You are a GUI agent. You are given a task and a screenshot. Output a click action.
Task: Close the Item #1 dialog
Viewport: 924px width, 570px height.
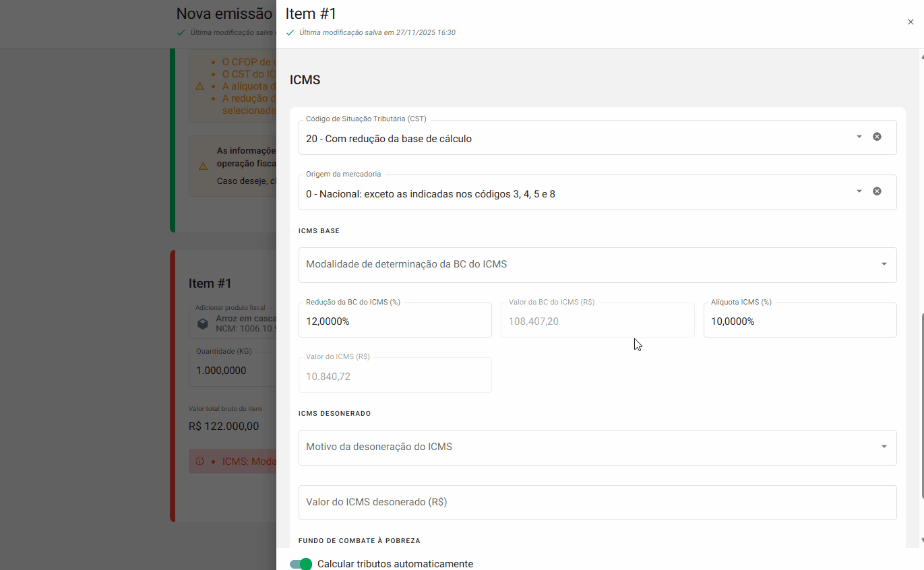tap(911, 22)
